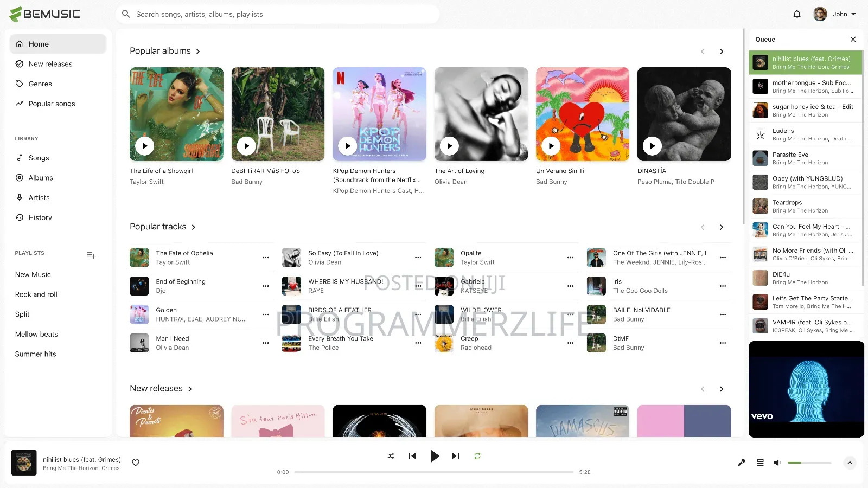This screenshot has width=868, height=488.
Task: Skip to next track
Action: pyautogui.click(x=456, y=456)
